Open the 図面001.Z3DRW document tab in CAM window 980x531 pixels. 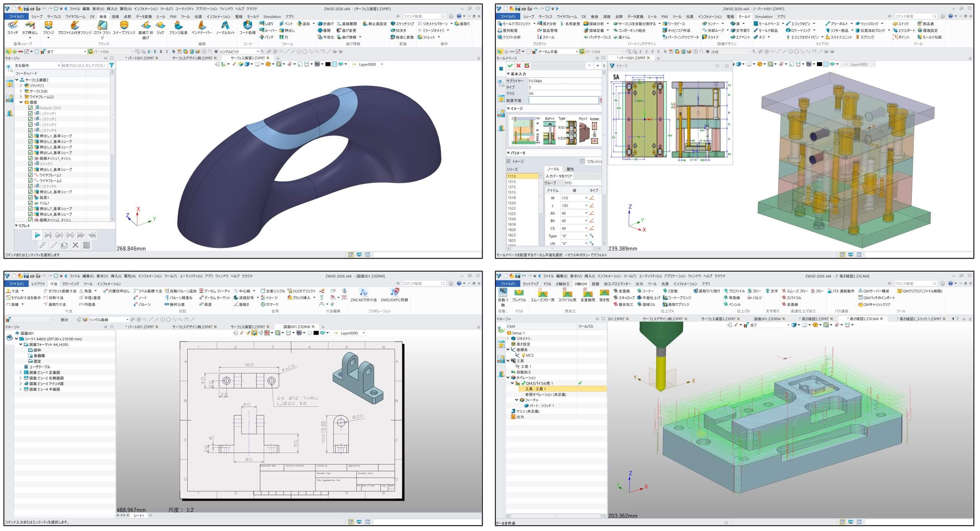click(x=767, y=319)
